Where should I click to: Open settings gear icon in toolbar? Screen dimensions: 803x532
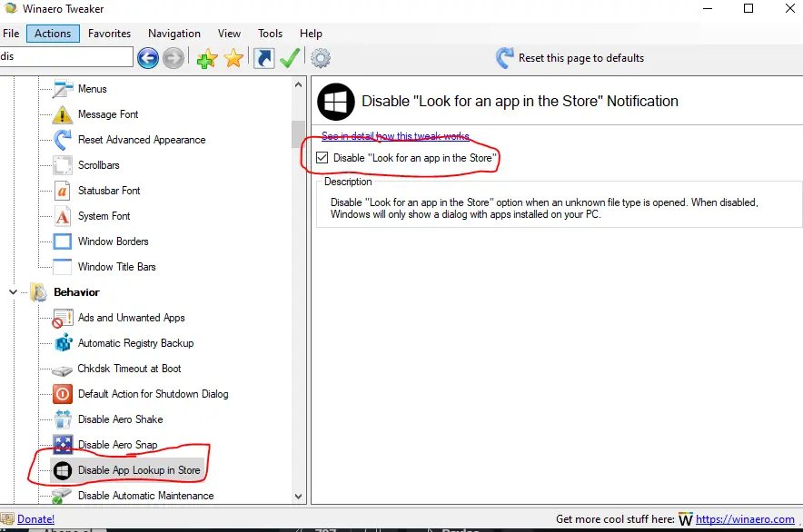tap(321, 58)
